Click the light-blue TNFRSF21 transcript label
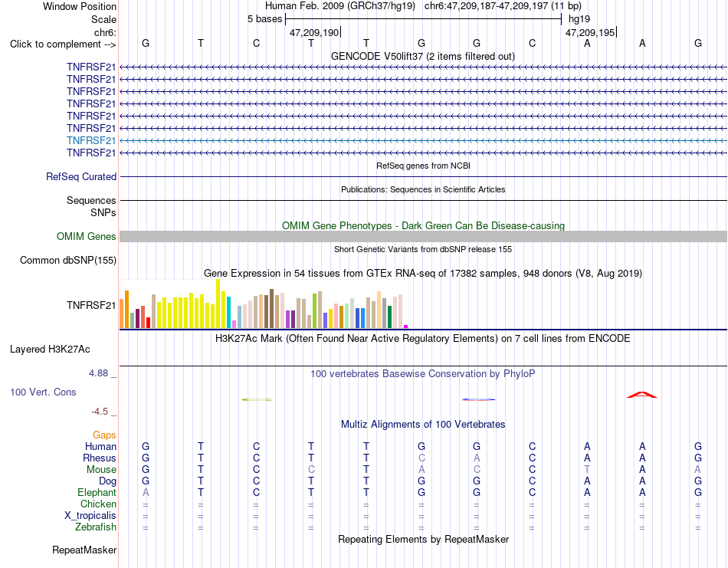 [x=91, y=140]
